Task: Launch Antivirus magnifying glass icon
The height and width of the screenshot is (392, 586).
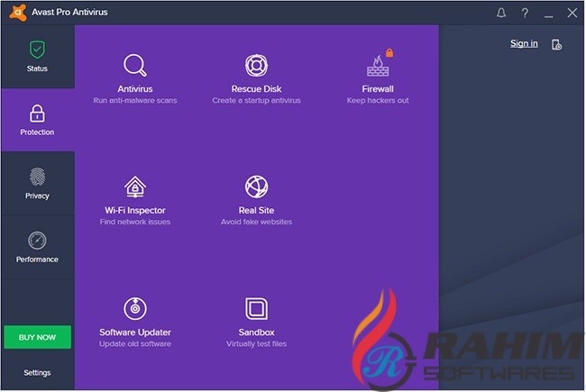Action: click(x=135, y=66)
